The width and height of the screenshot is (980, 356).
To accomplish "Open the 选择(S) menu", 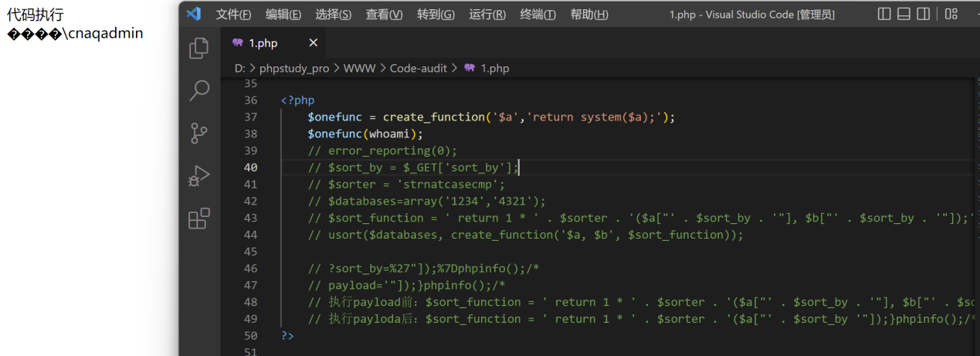I will 333,15.
